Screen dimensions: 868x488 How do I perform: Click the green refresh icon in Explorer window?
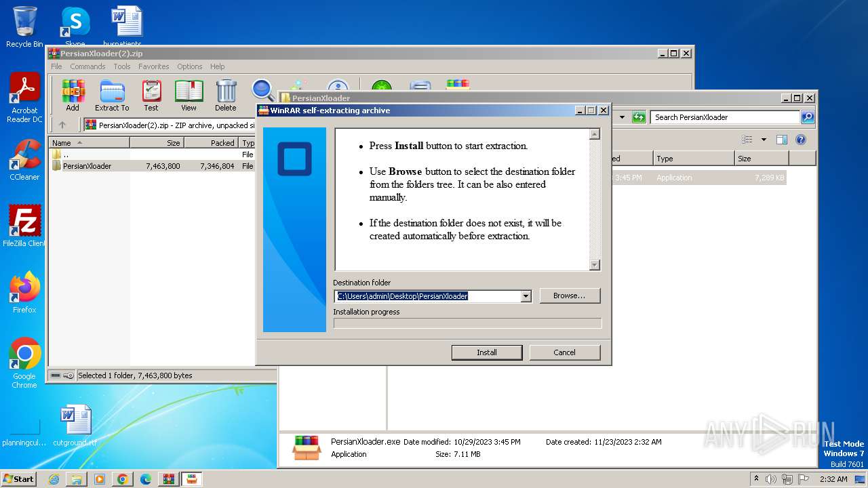click(x=638, y=117)
